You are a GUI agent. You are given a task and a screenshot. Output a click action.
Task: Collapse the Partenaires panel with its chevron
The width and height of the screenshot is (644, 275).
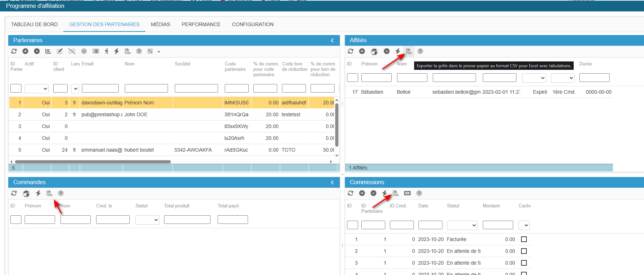pyautogui.click(x=332, y=40)
